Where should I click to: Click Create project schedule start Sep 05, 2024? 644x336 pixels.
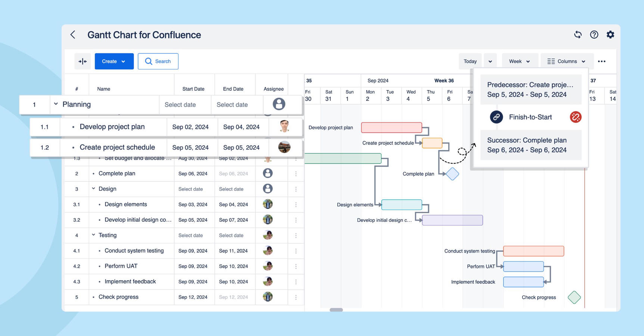[x=190, y=147]
